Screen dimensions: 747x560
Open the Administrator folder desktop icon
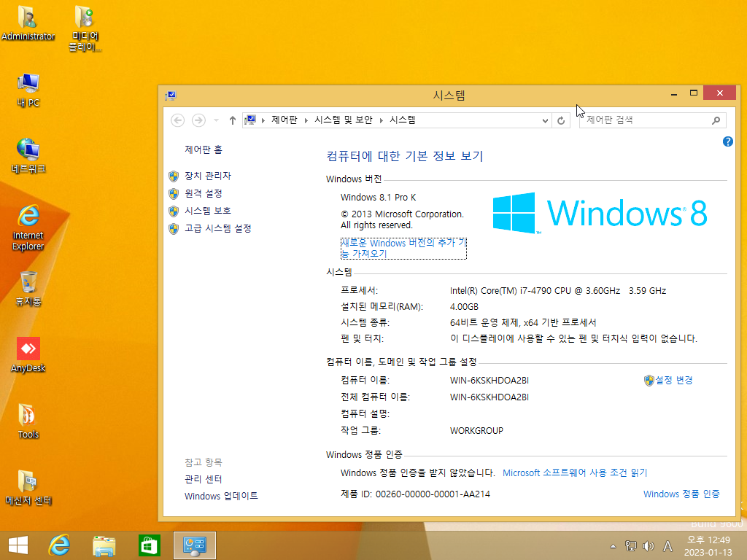28,23
